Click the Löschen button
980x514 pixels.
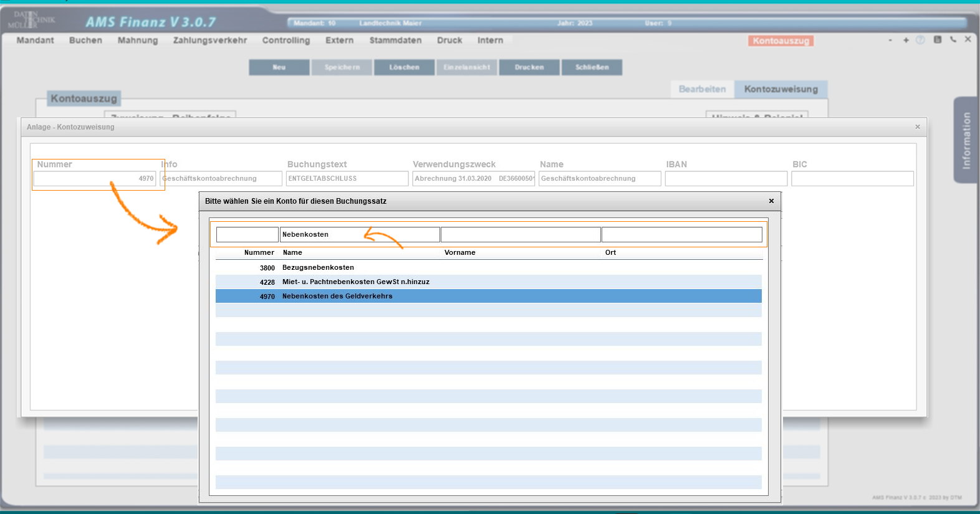point(404,67)
